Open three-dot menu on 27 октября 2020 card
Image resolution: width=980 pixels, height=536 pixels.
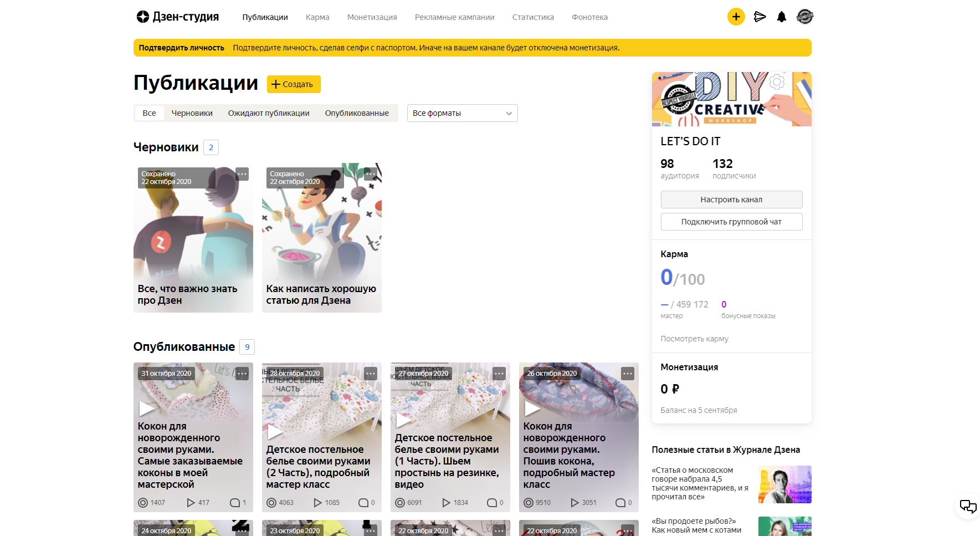[499, 374]
